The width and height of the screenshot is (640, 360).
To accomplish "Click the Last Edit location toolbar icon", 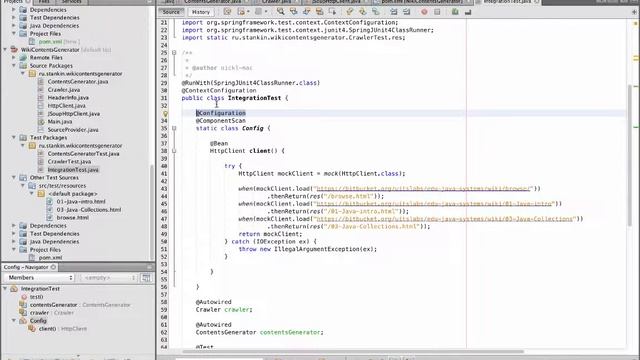I will point(227,12).
